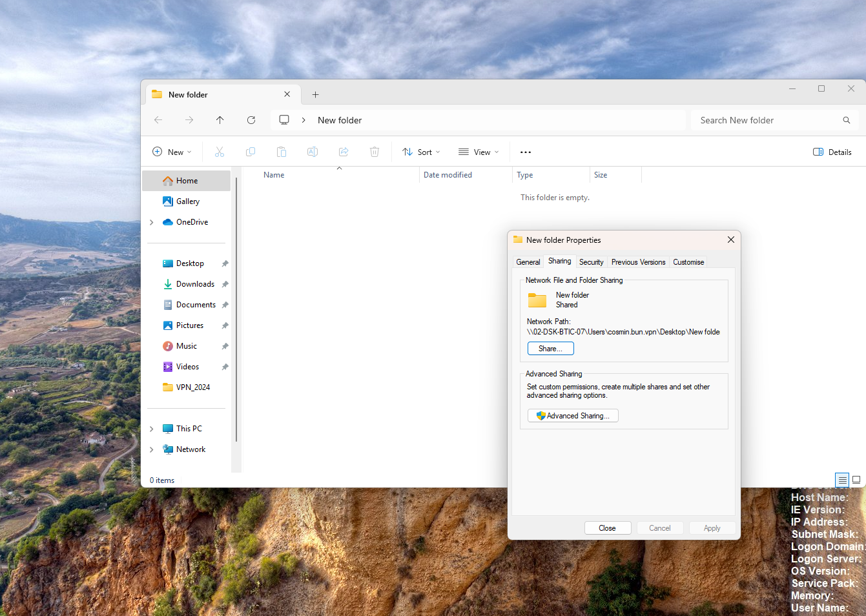Switch to large thumbnails view icon
Image resolution: width=866 pixels, height=616 pixels.
[856, 480]
